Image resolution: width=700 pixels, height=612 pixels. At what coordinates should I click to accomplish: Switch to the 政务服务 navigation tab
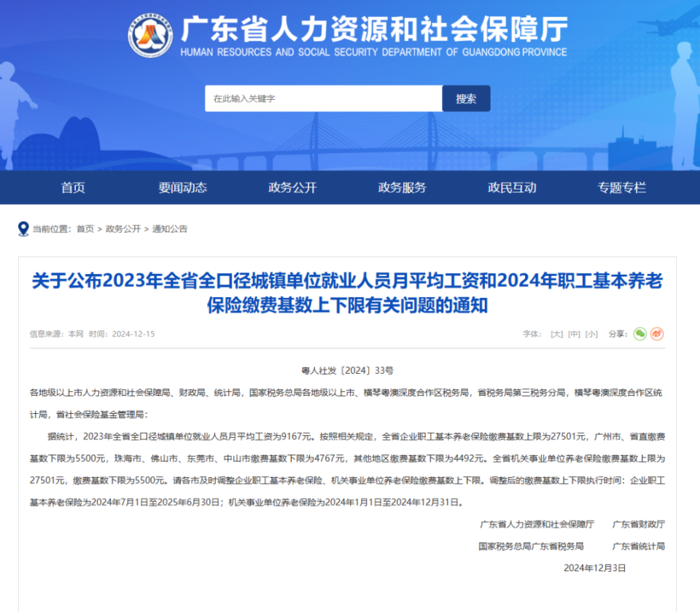point(402,187)
